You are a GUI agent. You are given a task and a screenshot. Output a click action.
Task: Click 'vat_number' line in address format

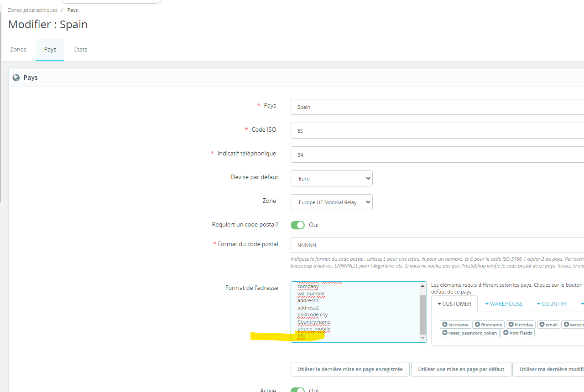(x=311, y=294)
